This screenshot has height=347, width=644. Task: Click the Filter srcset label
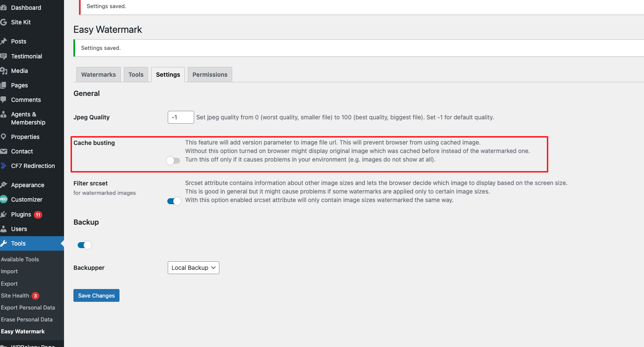point(90,183)
